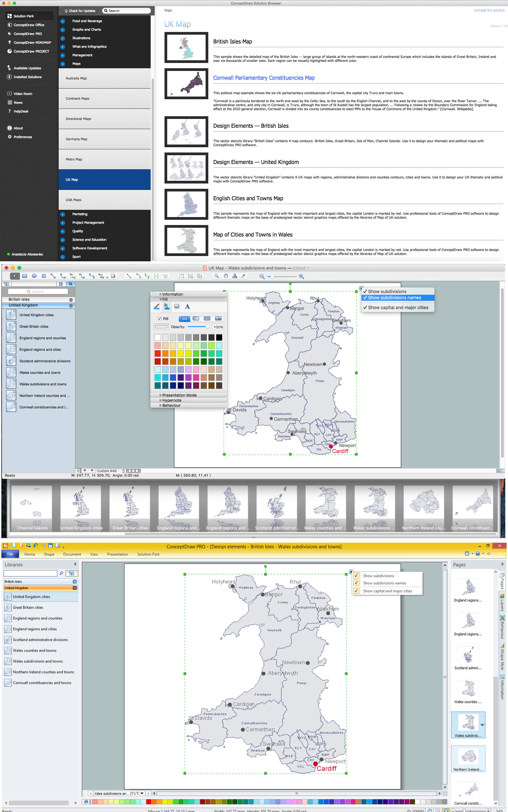Select Germany Map in the Maps list
This screenshot has width=508, height=812.
click(105, 139)
